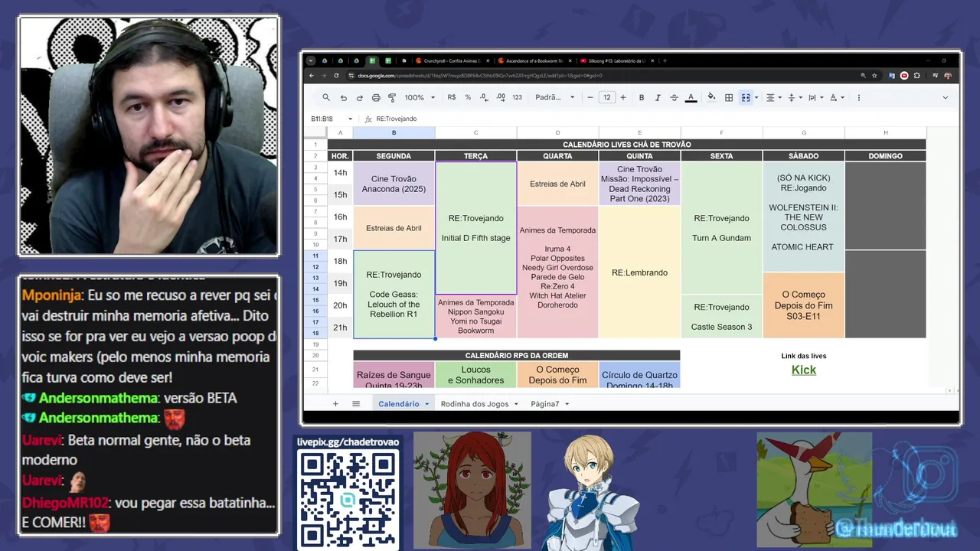Viewport: 980px width, 551px height.
Task: Select the Initial D Fifth stage cell
Action: (x=475, y=228)
